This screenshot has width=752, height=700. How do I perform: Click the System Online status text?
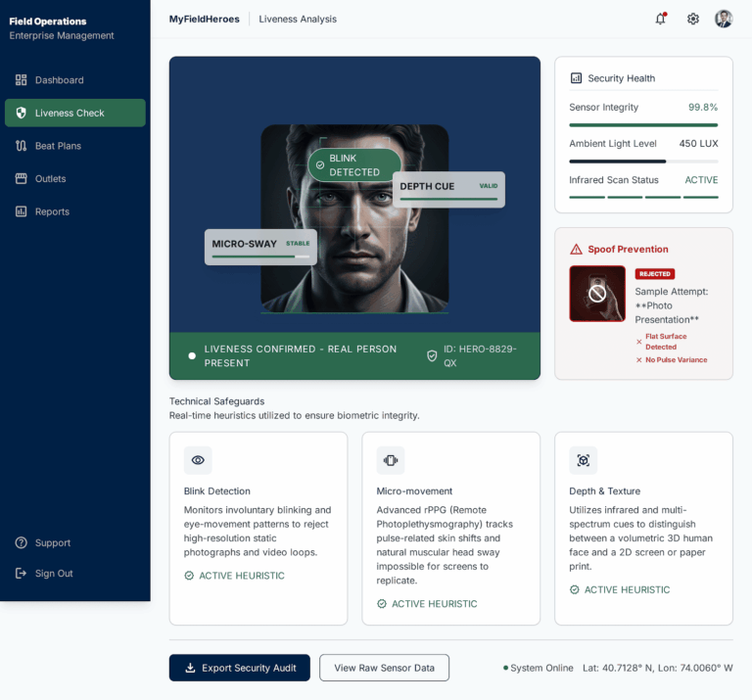pyautogui.click(x=541, y=668)
